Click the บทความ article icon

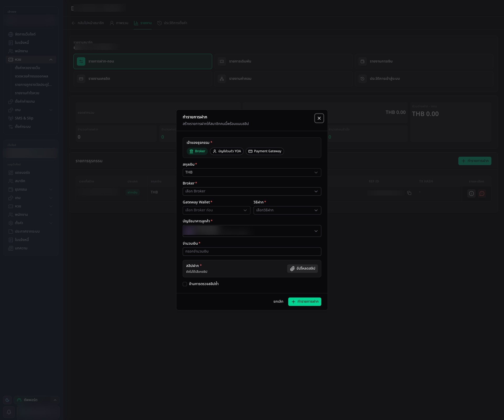tap(11, 248)
